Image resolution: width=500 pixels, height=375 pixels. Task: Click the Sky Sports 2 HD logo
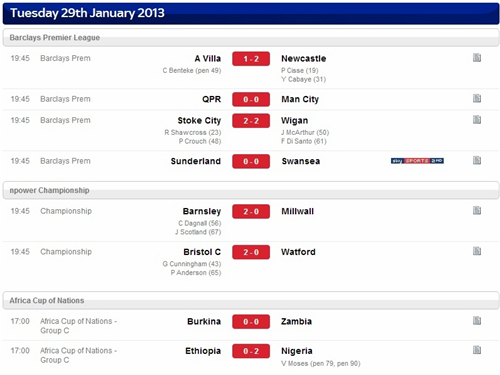(x=417, y=161)
